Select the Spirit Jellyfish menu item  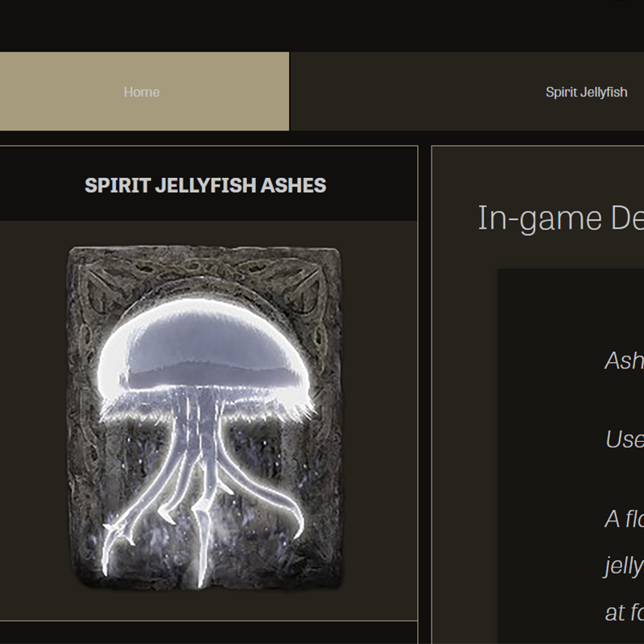point(587,92)
